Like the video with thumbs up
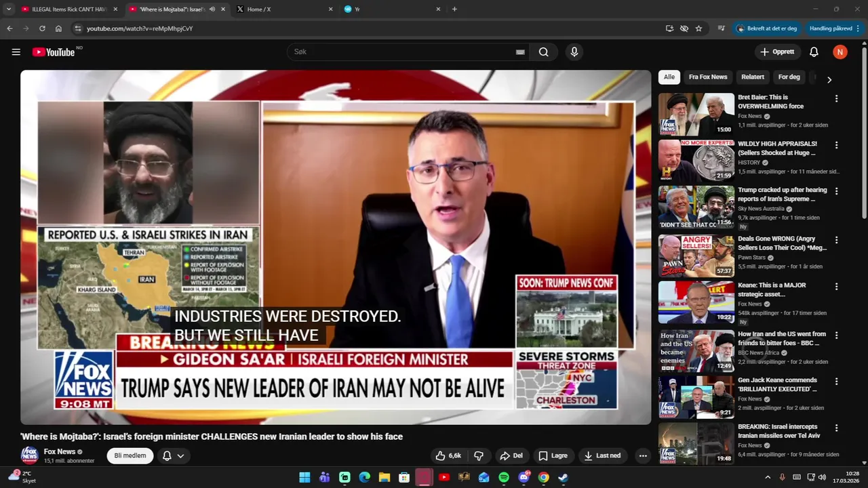The width and height of the screenshot is (868, 488). [x=448, y=456]
